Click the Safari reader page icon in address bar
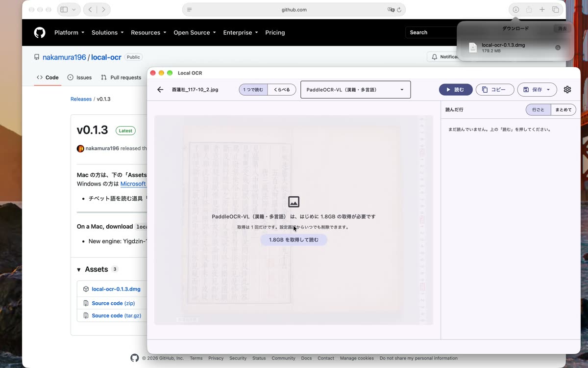 pyautogui.click(x=190, y=9)
